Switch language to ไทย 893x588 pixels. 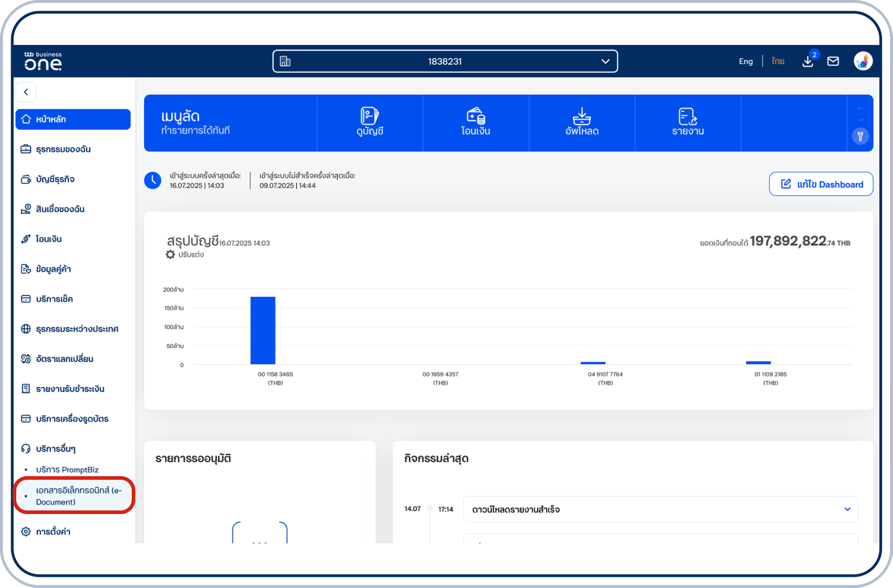[778, 61]
